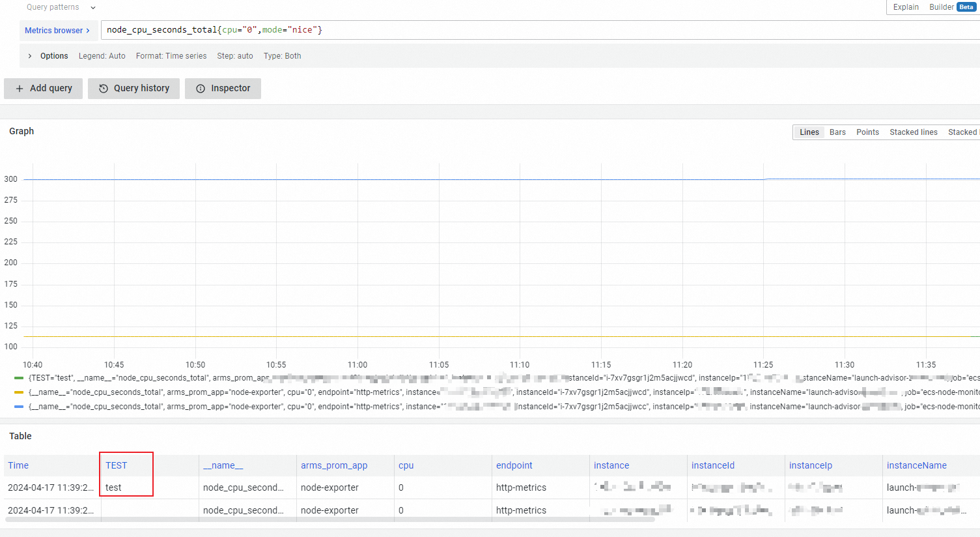Expand the Options row chevron
The image size is (980, 537).
point(30,56)
